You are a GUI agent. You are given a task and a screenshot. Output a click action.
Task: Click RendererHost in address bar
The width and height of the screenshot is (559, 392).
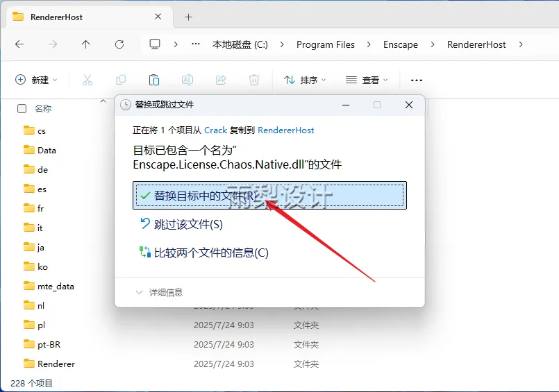pos(476,44)
